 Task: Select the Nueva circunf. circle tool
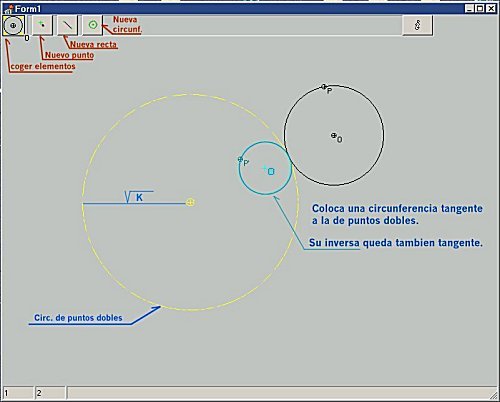pyautogui.click(x=93, y=25)
